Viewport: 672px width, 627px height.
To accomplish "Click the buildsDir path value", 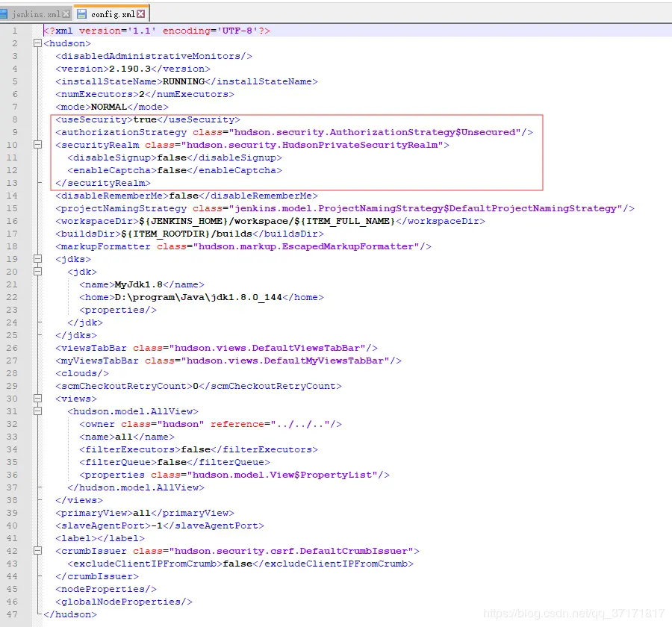I will [x=187, y=234].
